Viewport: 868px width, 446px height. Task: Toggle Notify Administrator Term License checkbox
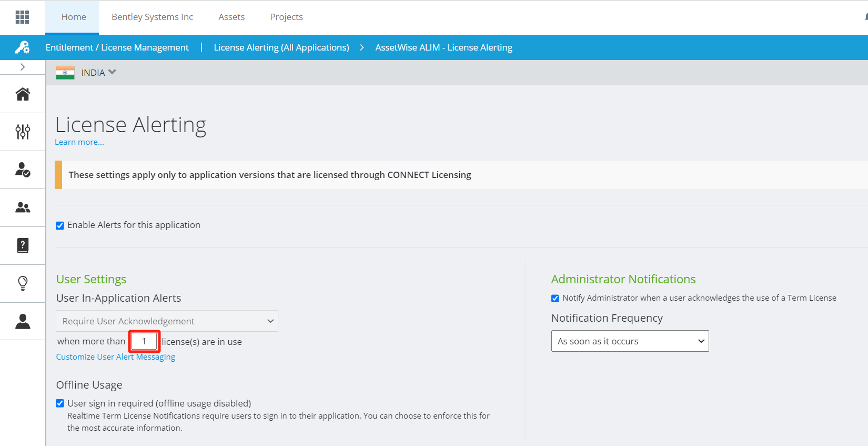[x=555, y=298]
